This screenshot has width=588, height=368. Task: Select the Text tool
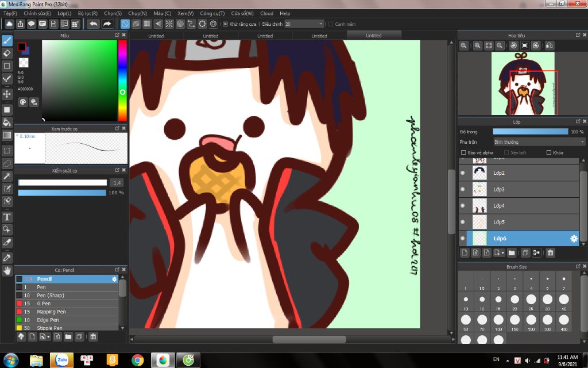click(x=7, y=217)
